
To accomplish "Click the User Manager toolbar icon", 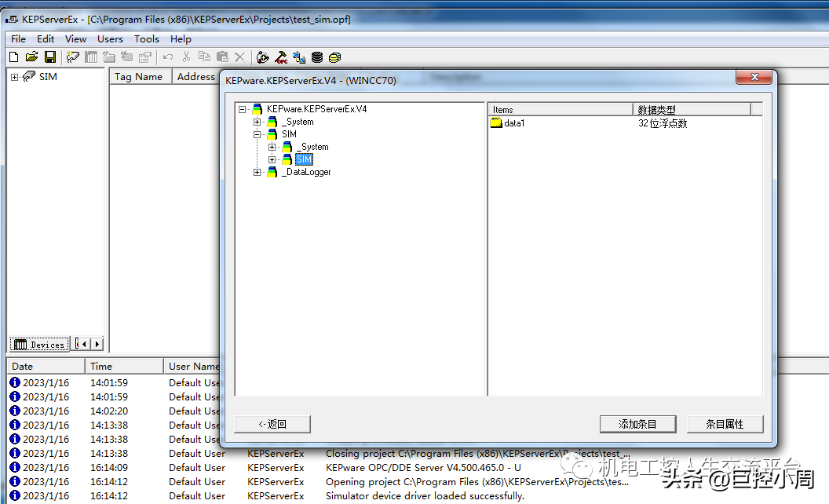I will (x=299, y=57).
